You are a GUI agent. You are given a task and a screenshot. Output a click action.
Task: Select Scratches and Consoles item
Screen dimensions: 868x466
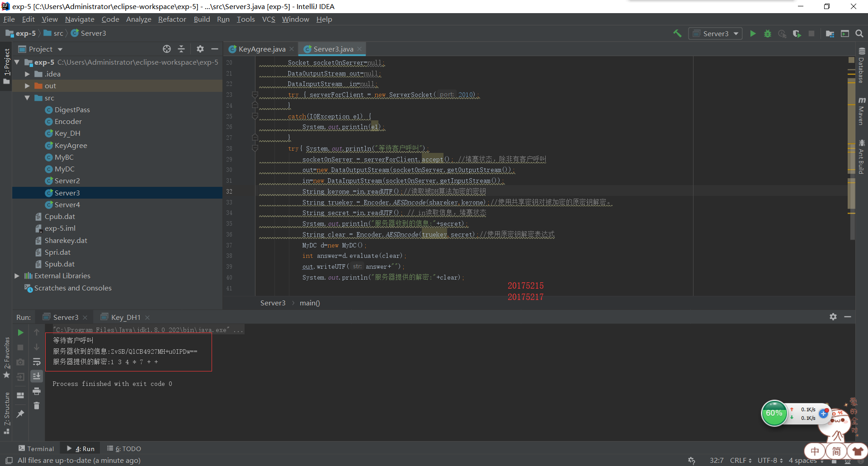[x=72, y=288]
